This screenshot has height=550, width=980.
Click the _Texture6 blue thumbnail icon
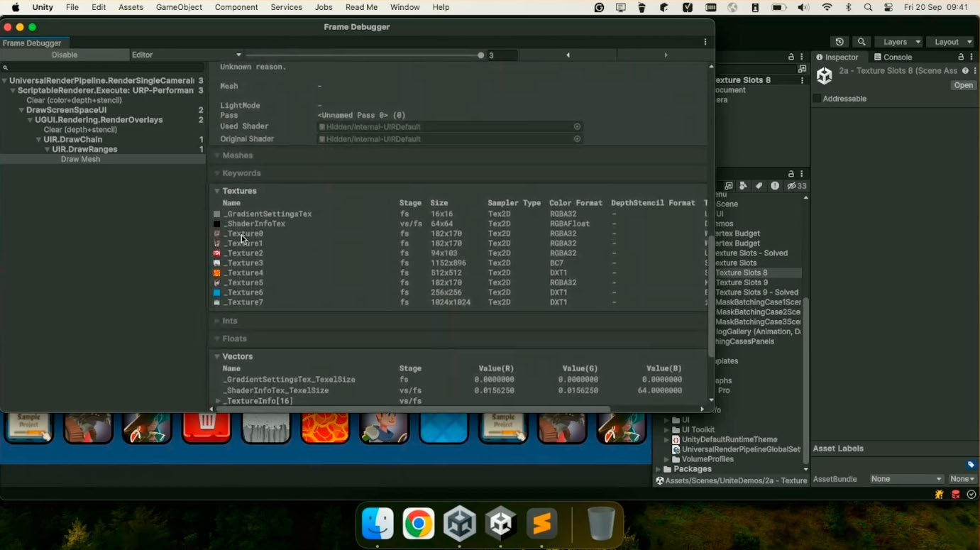coord(217,292)
